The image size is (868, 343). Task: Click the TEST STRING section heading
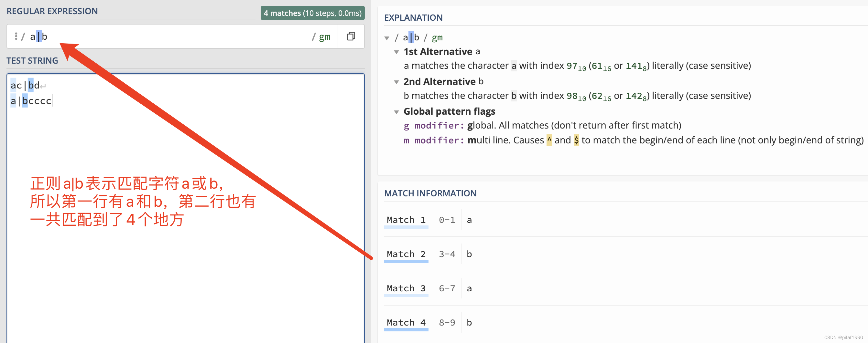[x=32, y=61]
